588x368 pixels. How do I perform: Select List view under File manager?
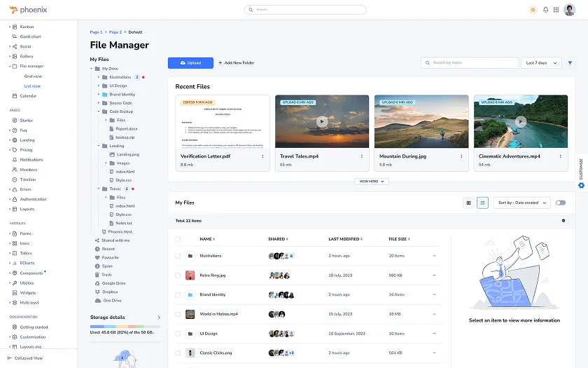pos(32,86)
